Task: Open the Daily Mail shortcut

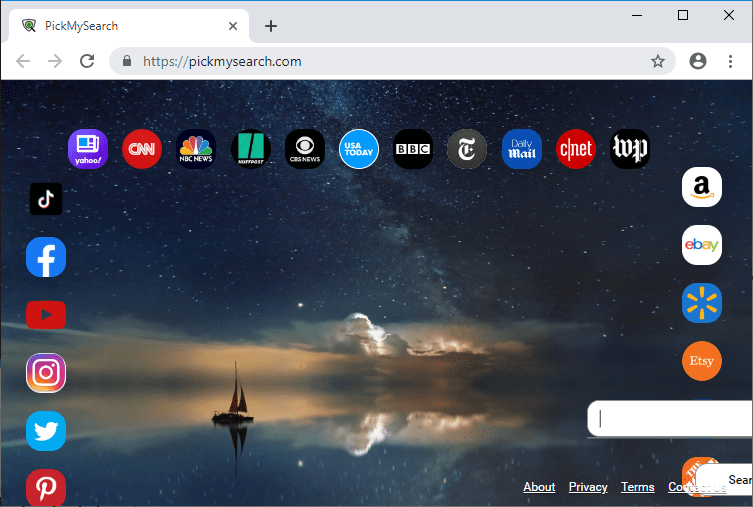Action: pos(522,149)
